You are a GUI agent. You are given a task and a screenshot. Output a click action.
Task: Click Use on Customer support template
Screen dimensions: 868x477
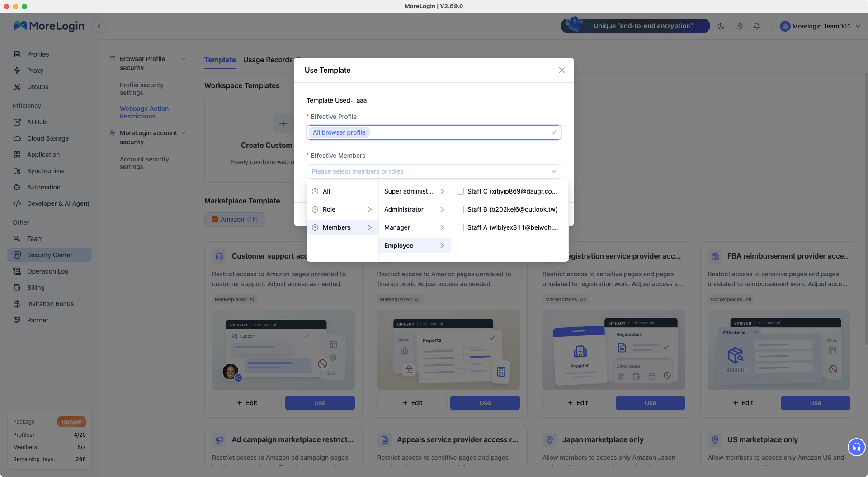point(320,403)
